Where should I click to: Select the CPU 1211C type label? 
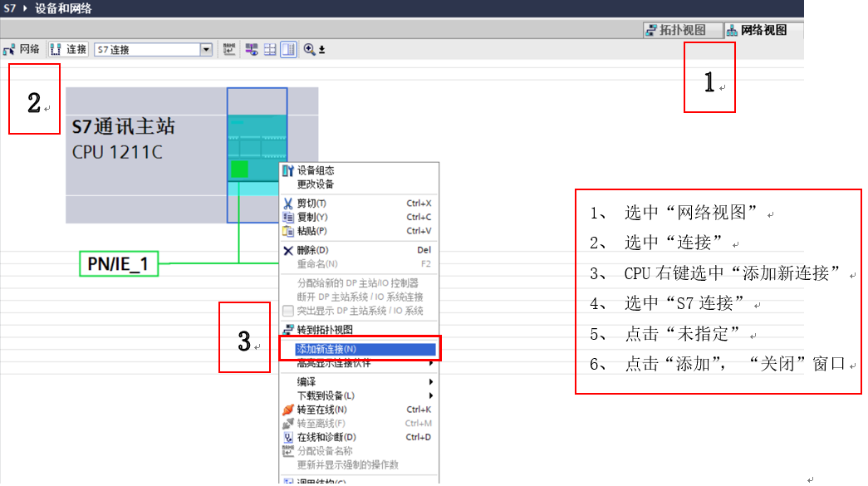tap(117, 152)
